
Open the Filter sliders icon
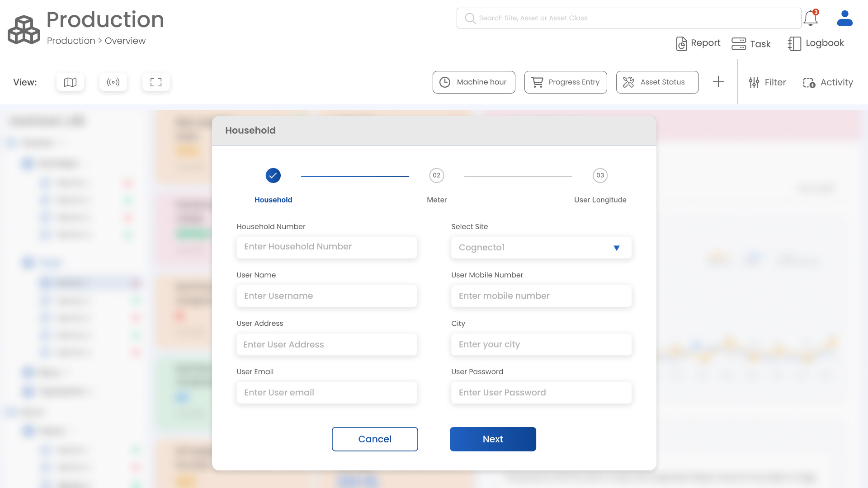pos(754,82)
